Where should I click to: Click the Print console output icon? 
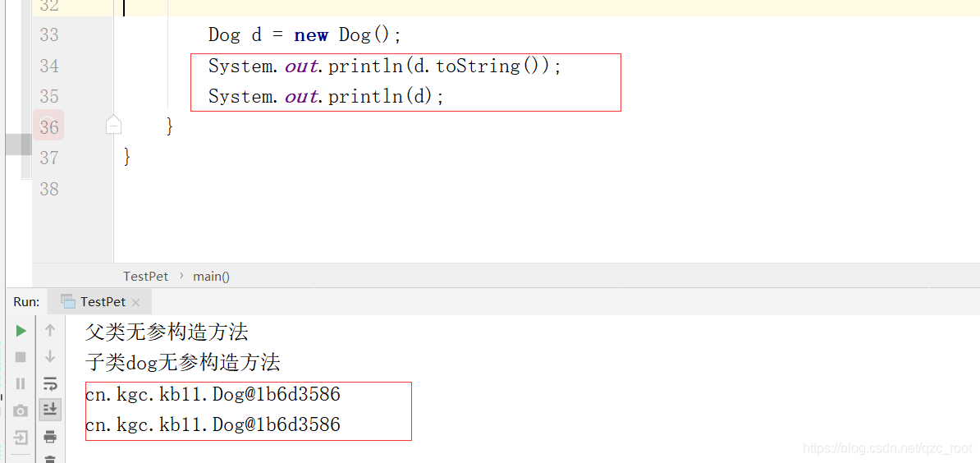pyautogui.click(x=50, y=436)
